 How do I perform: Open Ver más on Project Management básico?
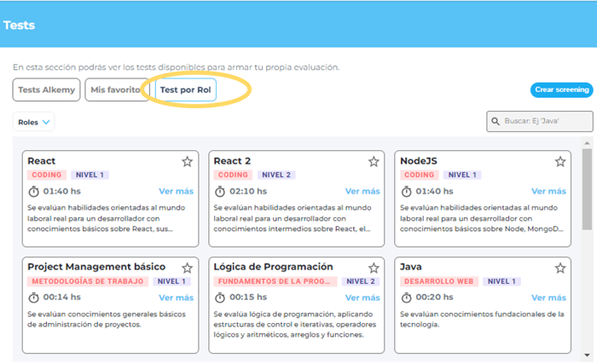click(x=176, y=298)
